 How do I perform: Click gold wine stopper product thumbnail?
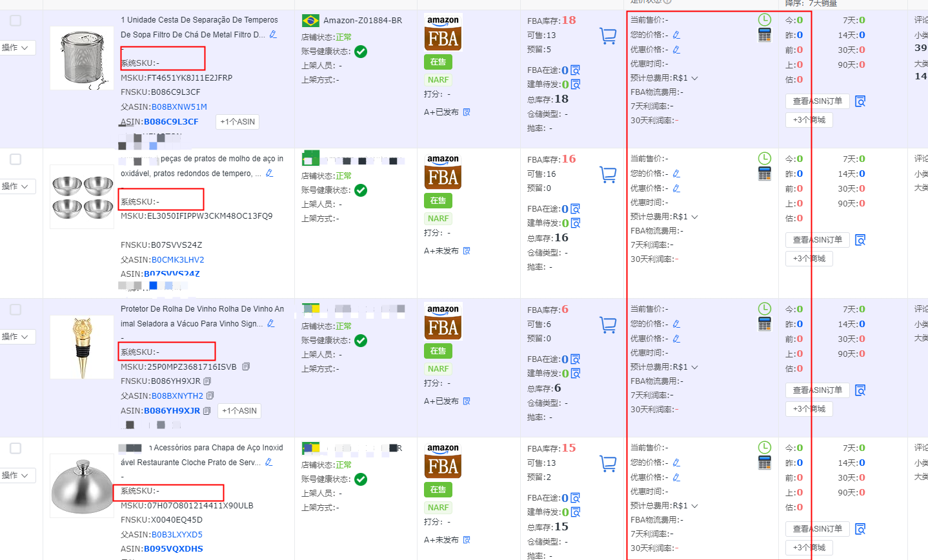(x=82, y=347)
